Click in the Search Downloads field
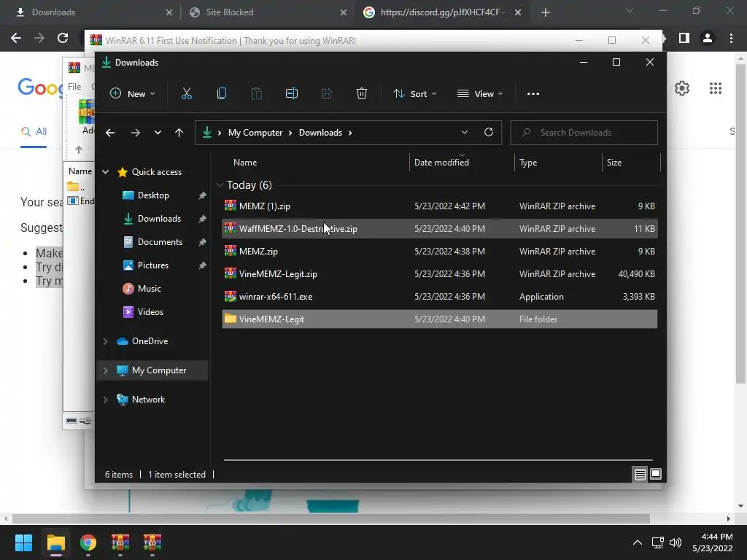Screen dimensions: 747x560 point(584,133)
